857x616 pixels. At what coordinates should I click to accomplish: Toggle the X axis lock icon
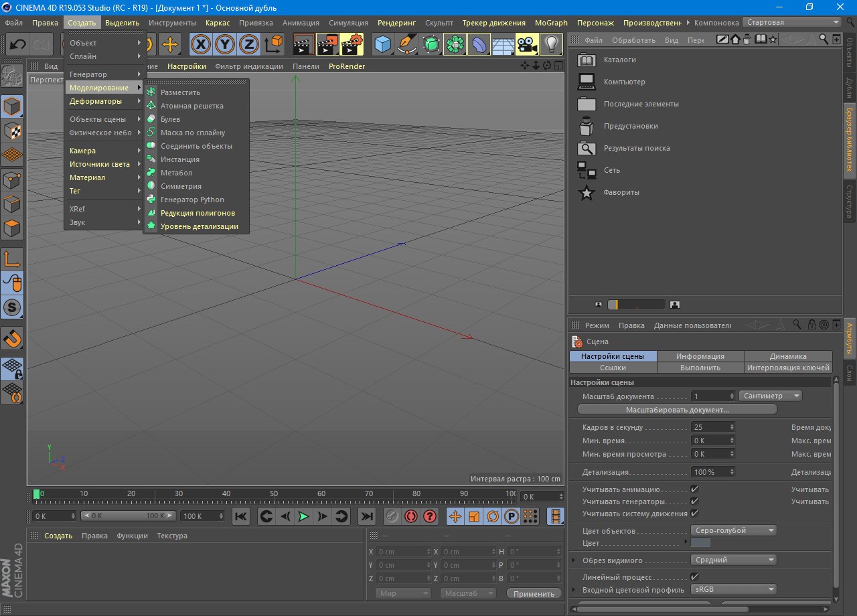pos(201,45)
